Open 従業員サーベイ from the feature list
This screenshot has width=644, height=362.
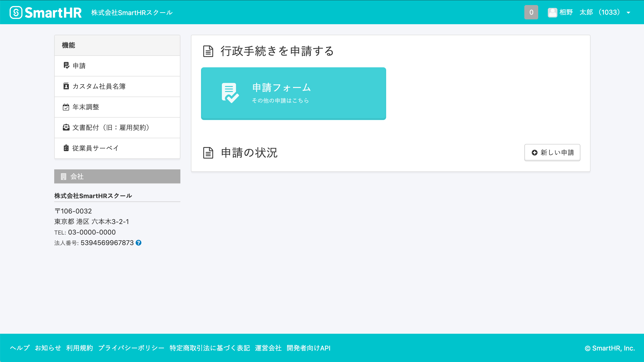click(95, 148)
